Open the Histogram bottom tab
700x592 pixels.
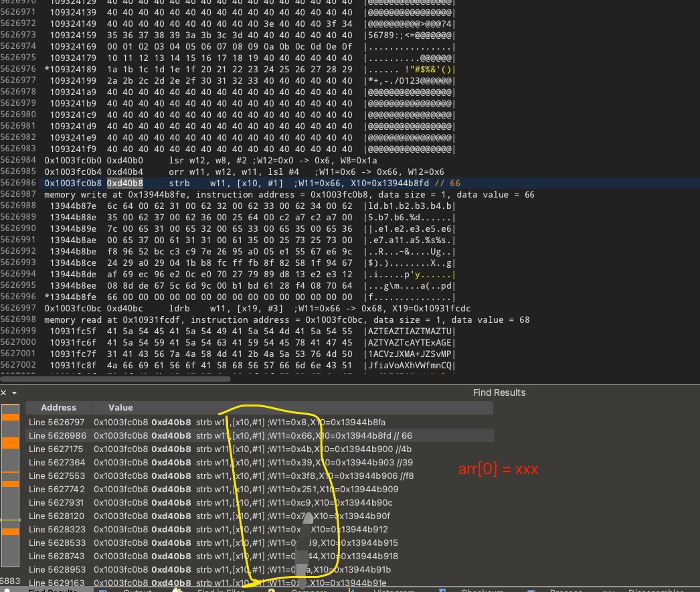[x=394, y=590]
